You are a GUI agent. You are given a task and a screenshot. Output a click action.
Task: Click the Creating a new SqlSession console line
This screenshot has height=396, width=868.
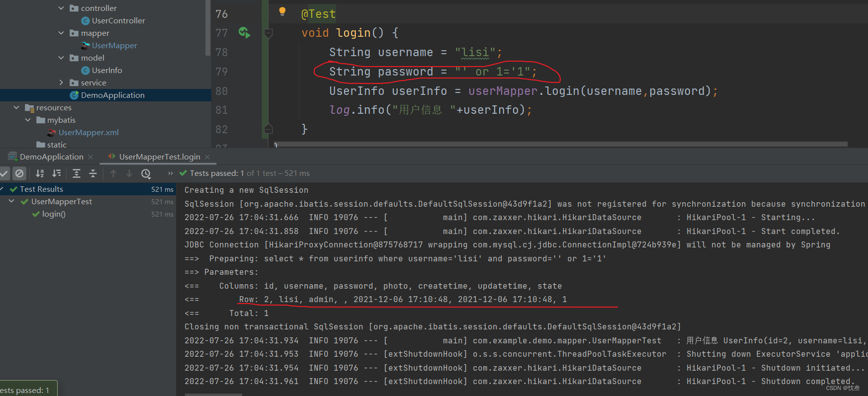point(247,190)
